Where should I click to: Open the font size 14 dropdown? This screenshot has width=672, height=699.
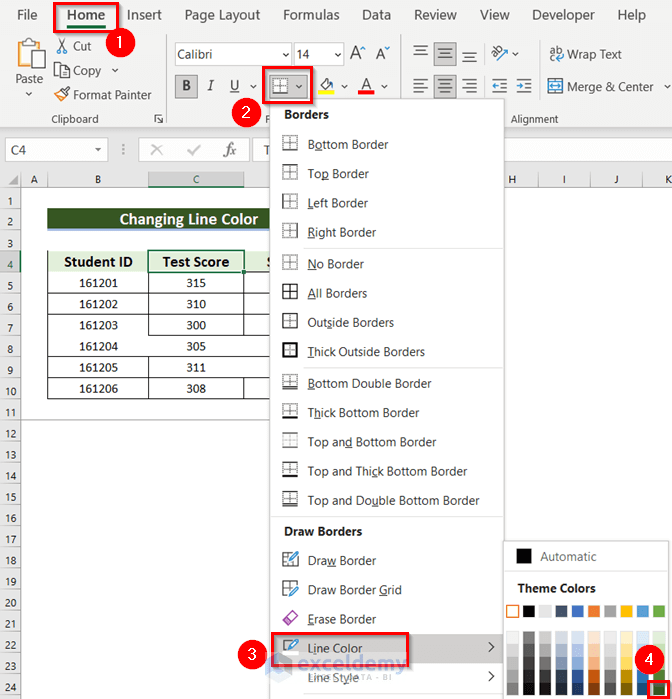click(338, 54)
